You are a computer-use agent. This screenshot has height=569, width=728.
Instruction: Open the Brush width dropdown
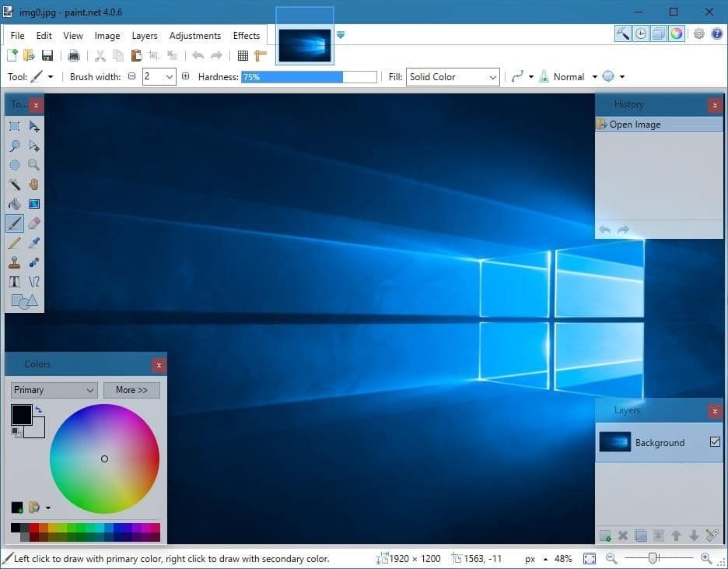[170, 76]
